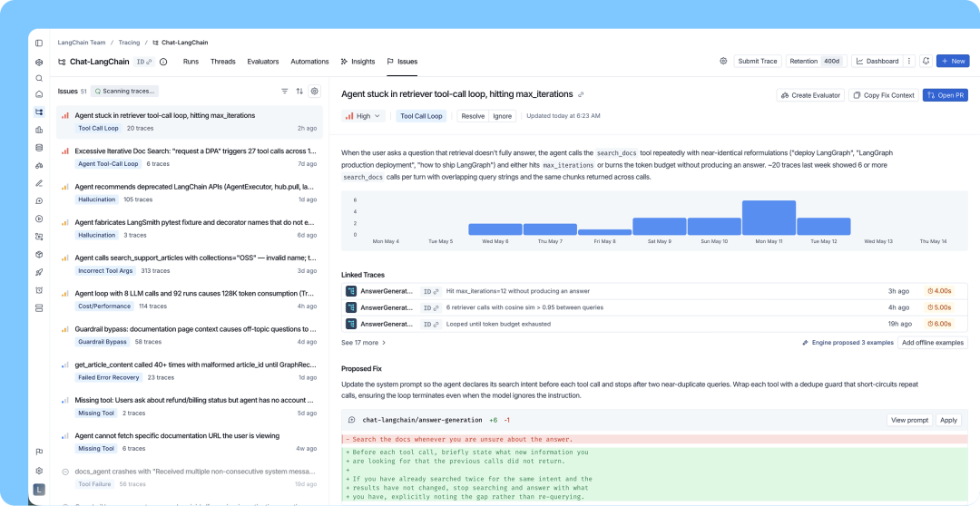The image size is (980, 506).
Task: Open 'Agent calls search_support_articles' issue
Action: click(190, 264)
